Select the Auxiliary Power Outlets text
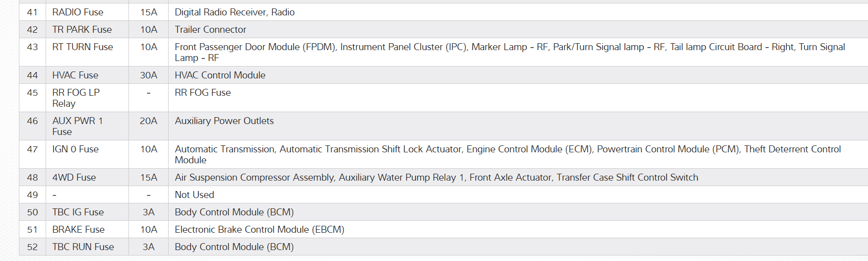This screenshot has height=261, width=868. [x=224, y=121]
